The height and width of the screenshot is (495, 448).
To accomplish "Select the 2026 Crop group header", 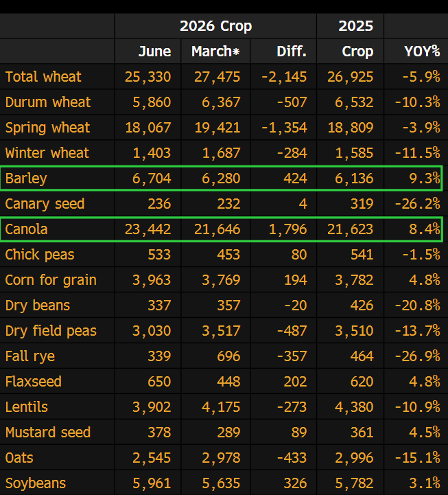I will (x=216, y=26).
